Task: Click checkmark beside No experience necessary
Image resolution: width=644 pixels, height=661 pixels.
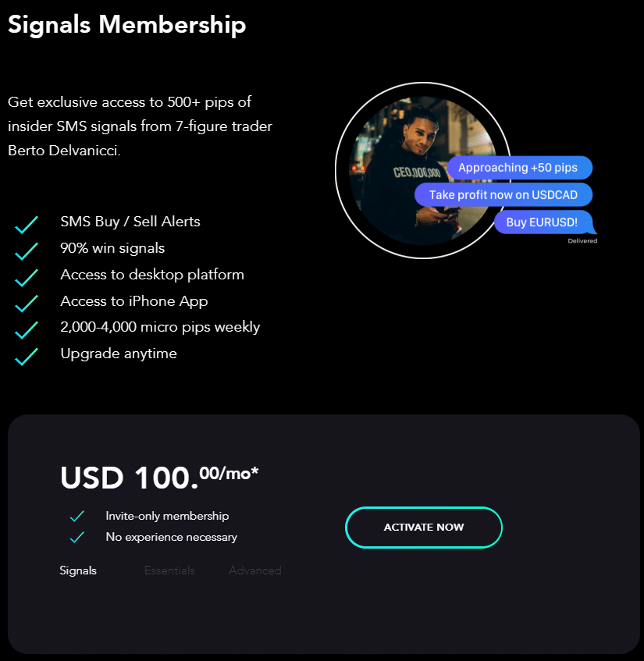Action: 76,537
